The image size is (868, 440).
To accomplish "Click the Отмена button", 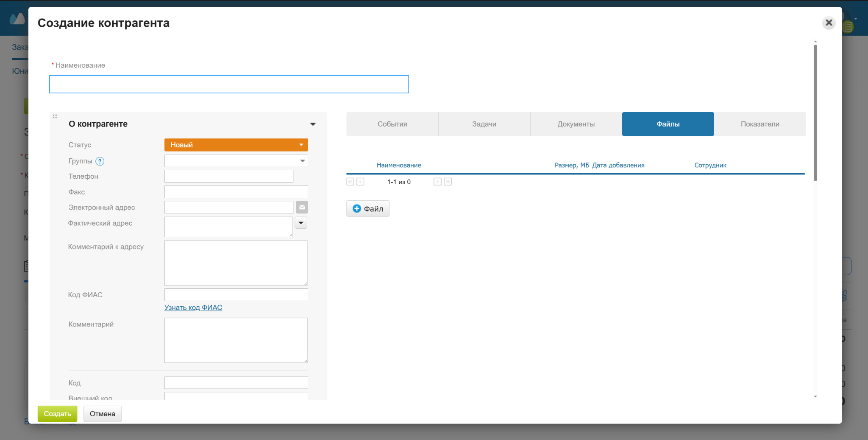I will 103,414.
